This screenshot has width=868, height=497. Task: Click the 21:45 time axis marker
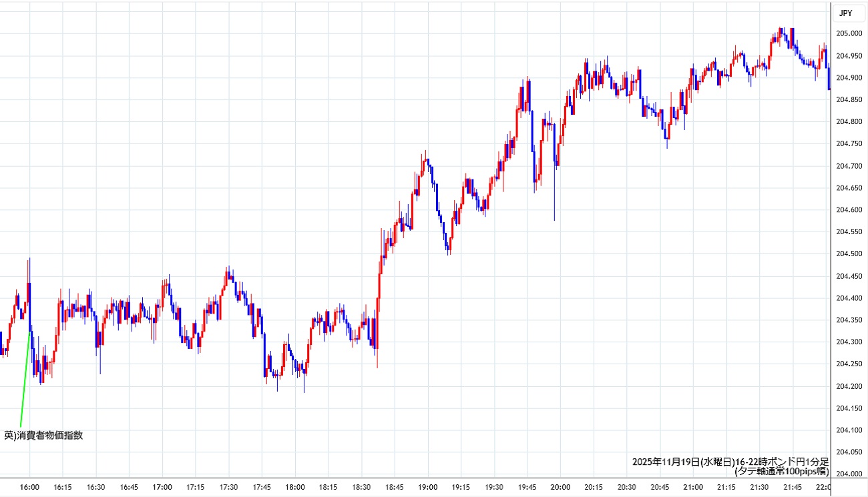(792, 487)
